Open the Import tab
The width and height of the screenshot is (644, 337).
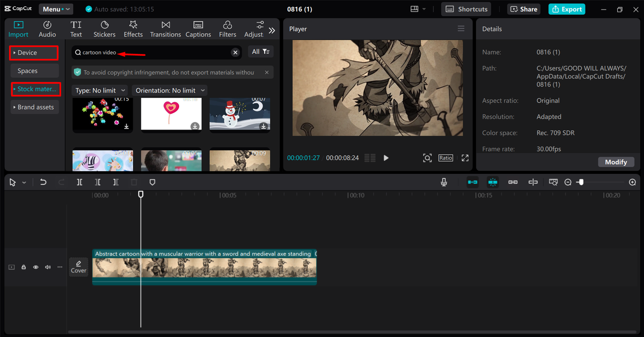click(18, 29)
